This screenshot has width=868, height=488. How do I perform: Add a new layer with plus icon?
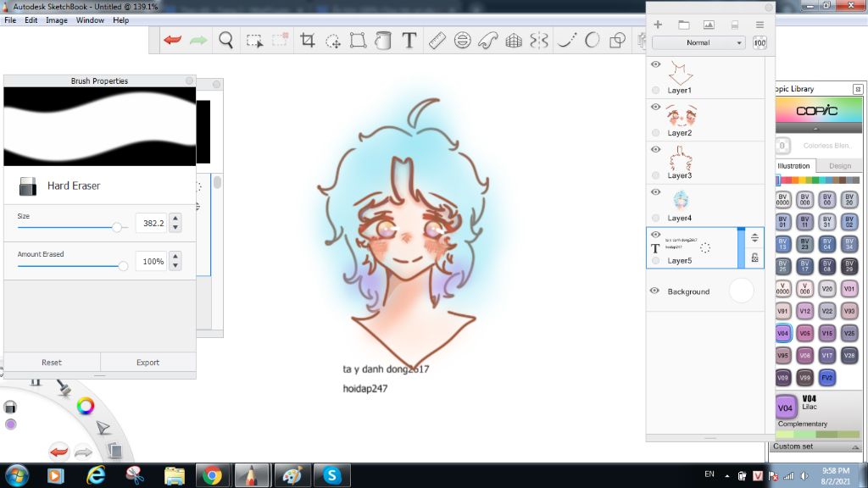(658, 25)
